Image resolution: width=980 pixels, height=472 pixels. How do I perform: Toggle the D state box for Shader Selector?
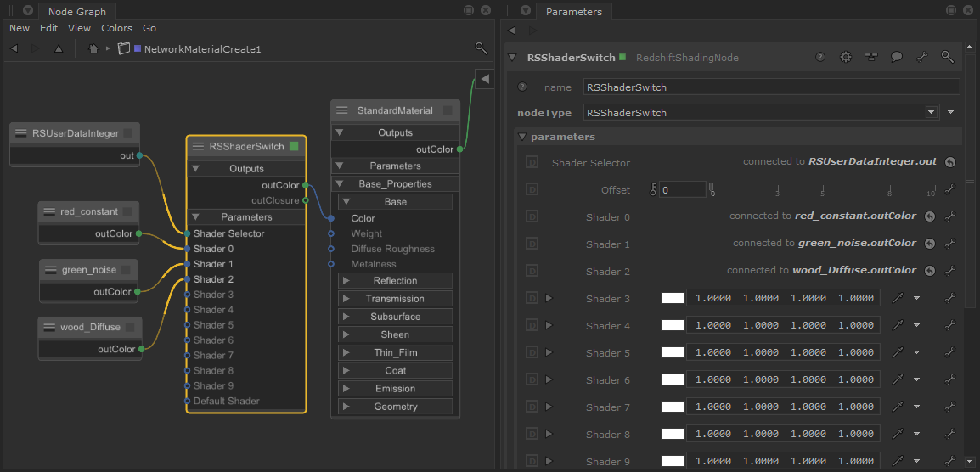tap(532, 162)
